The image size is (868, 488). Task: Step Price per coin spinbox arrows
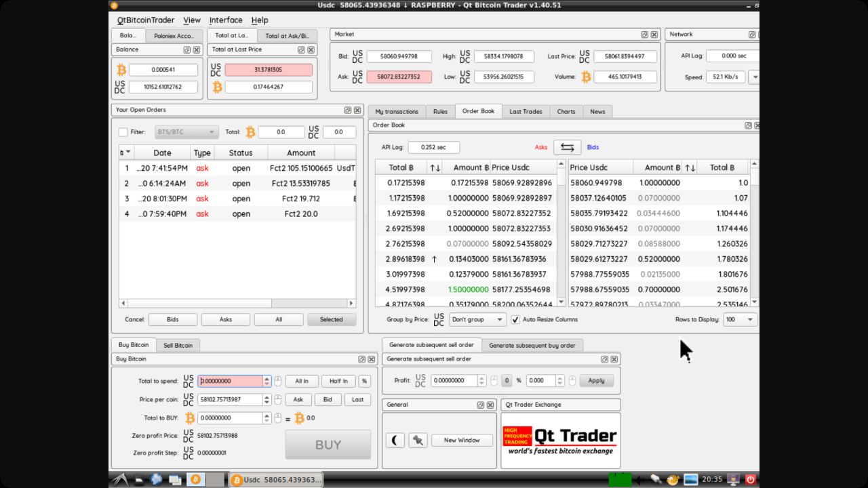click(x=267, y=400)
